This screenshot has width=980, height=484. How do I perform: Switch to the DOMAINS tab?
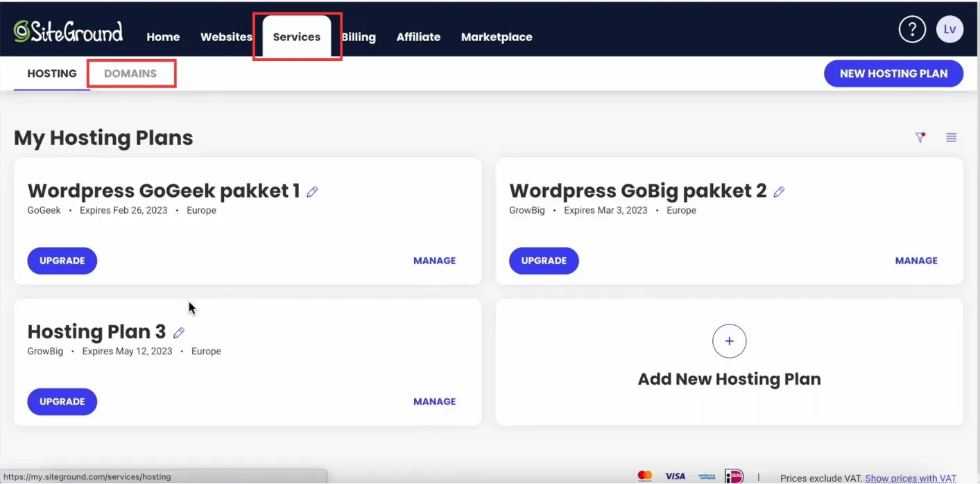tap(130, 73)
